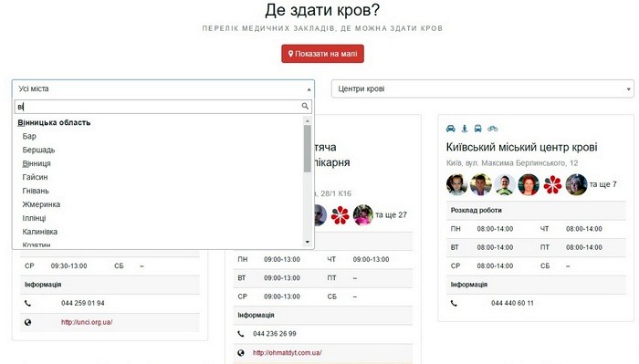The width and height of the screenshot is (639, 364).
Task: Click the dropdown list scrollbar thumb
Action: pos(308,149)
